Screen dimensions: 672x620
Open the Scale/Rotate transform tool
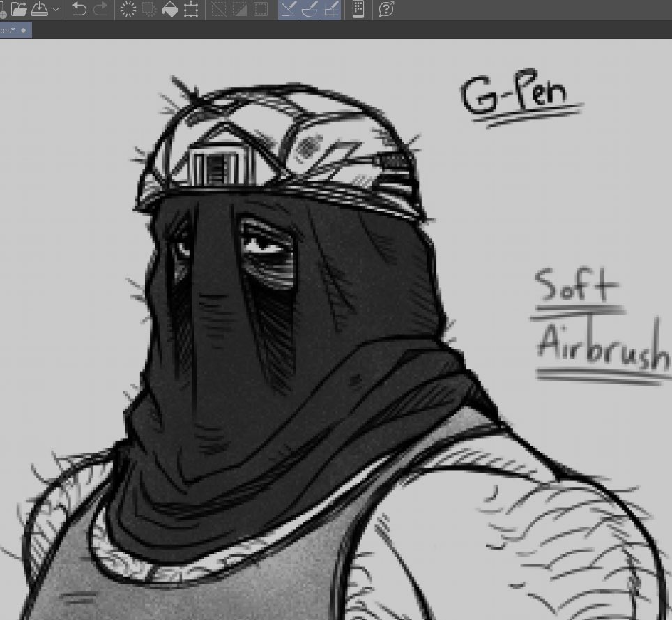coord(191,9)
